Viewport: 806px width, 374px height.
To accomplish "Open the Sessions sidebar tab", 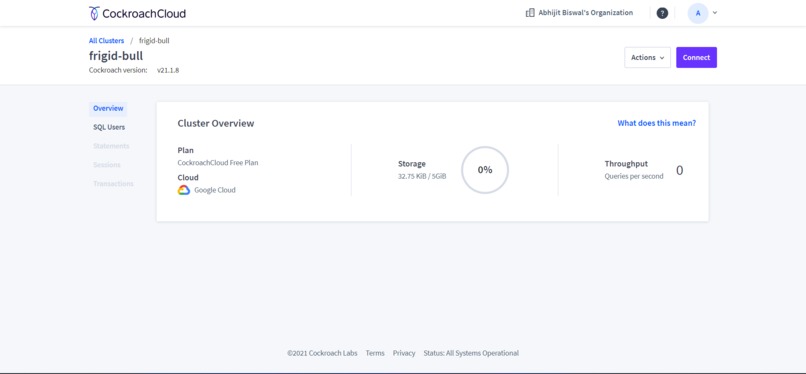I will 107,165.
